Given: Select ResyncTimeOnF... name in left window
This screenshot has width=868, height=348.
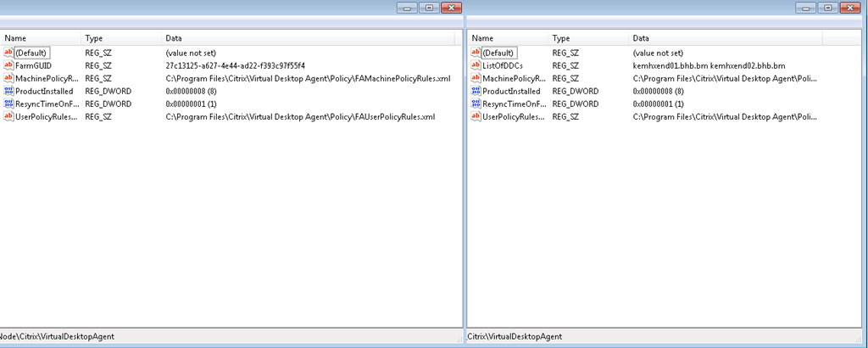Looking at the screenshot, I should (47, 104).
